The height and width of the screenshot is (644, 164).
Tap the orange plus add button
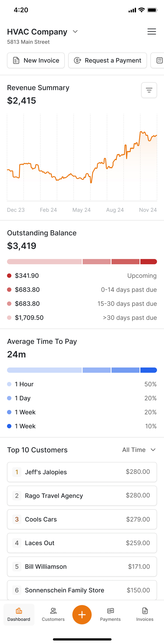(82, 615)
